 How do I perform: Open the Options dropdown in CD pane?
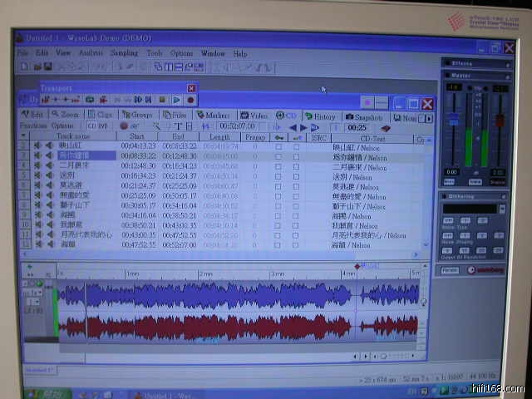click(x=62, y=126)
